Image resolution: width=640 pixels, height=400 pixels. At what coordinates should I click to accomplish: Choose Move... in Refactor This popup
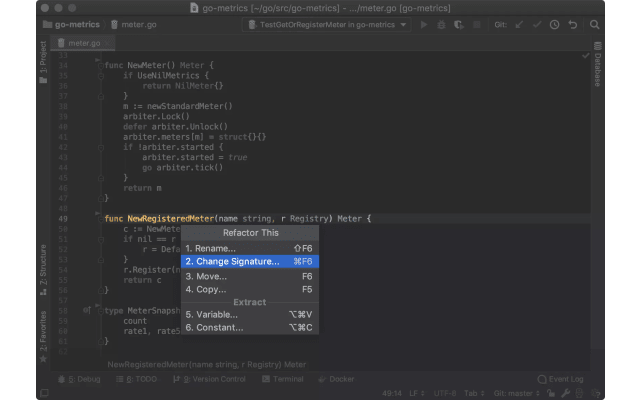(x=250, y=276)
